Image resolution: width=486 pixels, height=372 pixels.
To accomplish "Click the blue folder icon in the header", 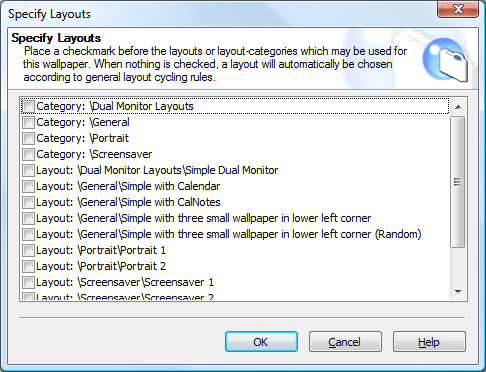I will (446, 60).
